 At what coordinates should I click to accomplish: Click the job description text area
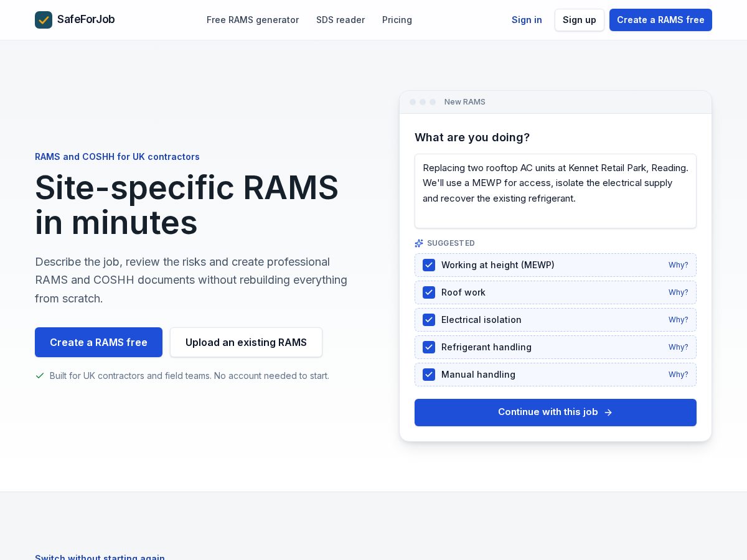(555, 191)
